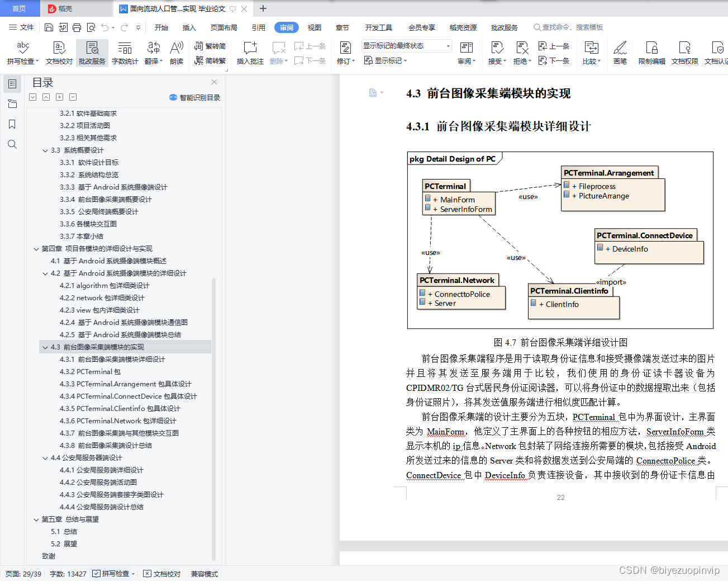Open the 显示标记的最终状态 dropdown
Screen dimensions: 728x581
pyautogui.click(x=446, y=45)
